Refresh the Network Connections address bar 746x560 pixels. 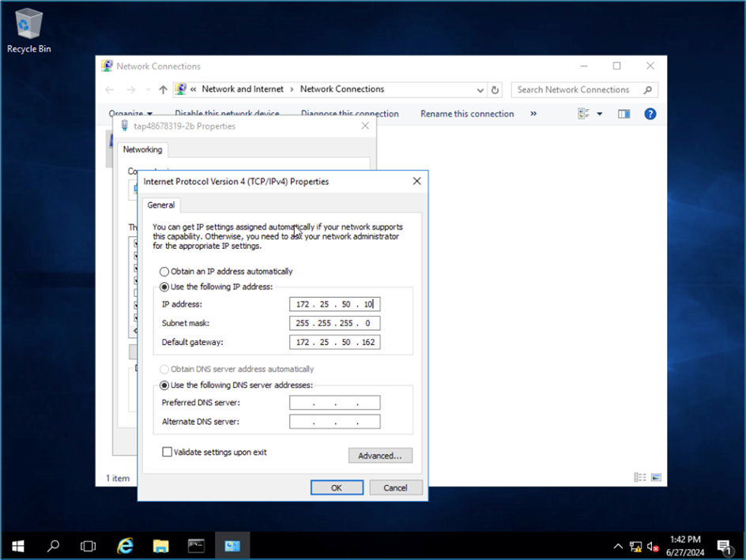coord(495,90)
